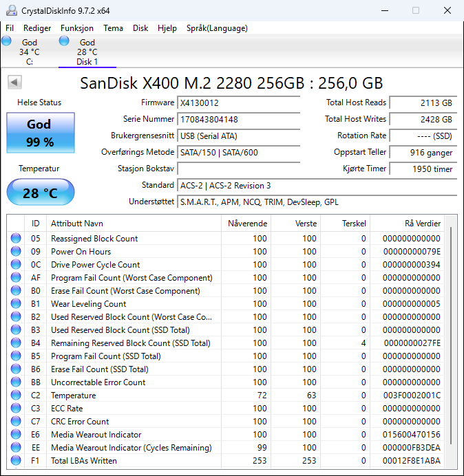Click the raw value 00012F8E1ABA
This screenshot has height=476, width=464.
[412, 460]
